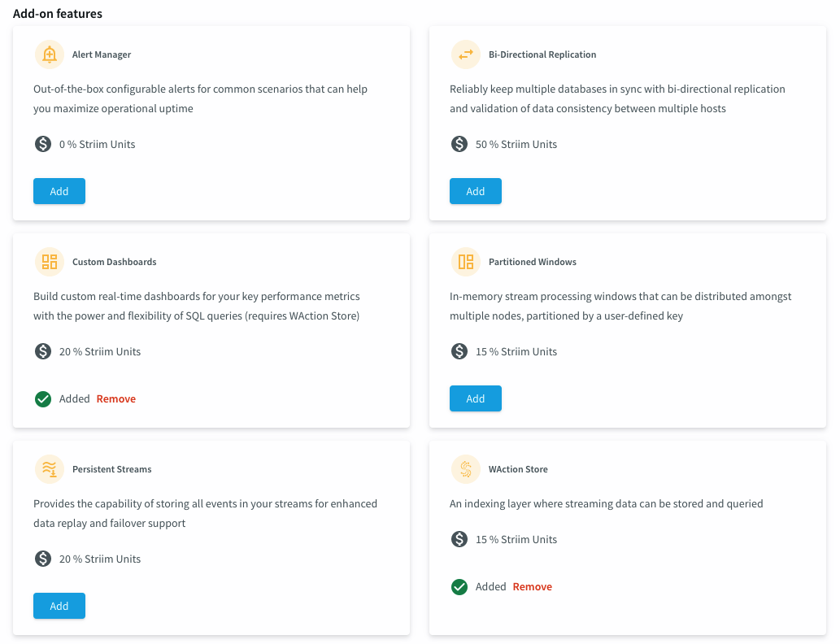
Task: Click dollar icon beside 50 % Striim Units
Action: click(x=459, y=144)
